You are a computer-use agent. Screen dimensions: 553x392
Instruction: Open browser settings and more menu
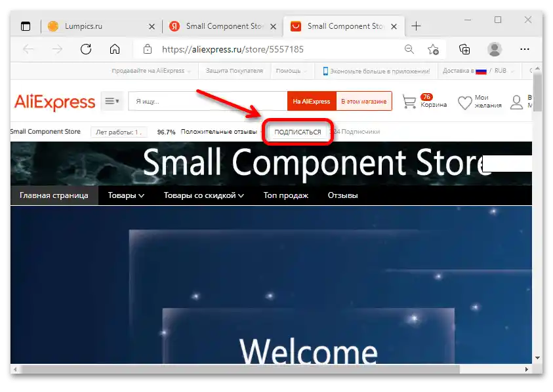[524, 49]
